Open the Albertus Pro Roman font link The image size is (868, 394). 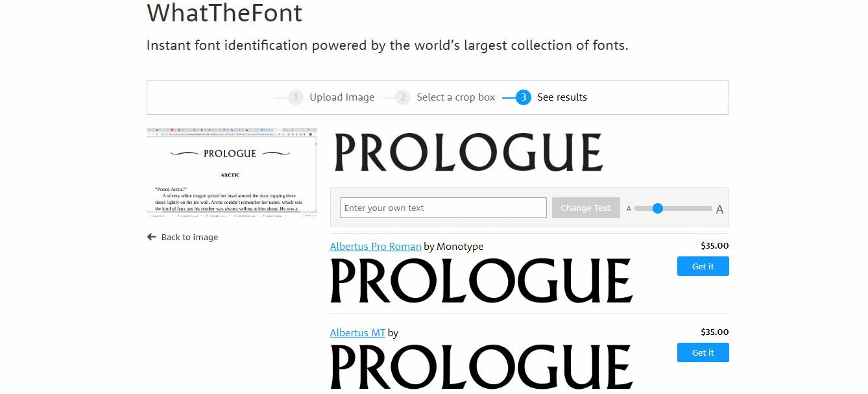pyautogui.click(x=376, y=247)
